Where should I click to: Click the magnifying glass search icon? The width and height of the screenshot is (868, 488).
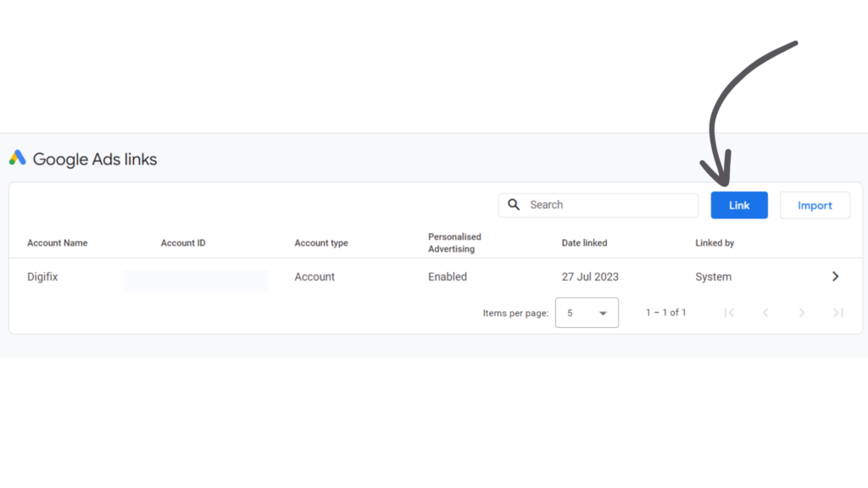(514, 205)
